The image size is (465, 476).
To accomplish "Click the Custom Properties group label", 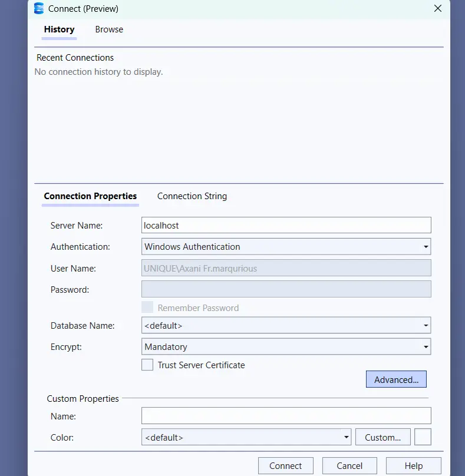I will (x=83, y=399).
